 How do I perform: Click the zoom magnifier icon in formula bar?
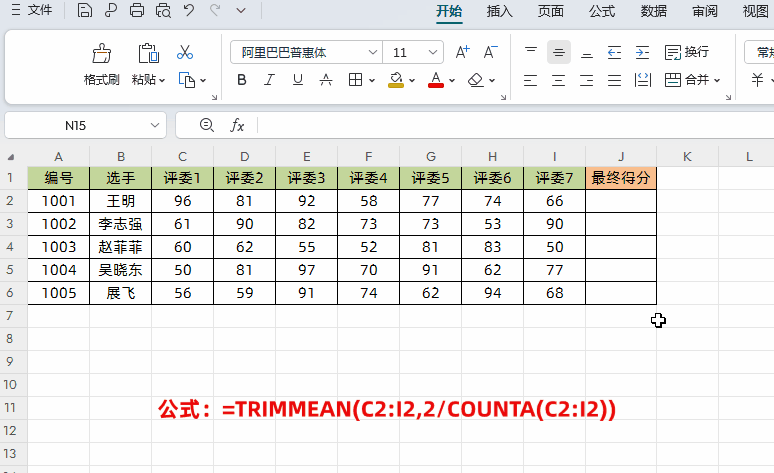206,125
